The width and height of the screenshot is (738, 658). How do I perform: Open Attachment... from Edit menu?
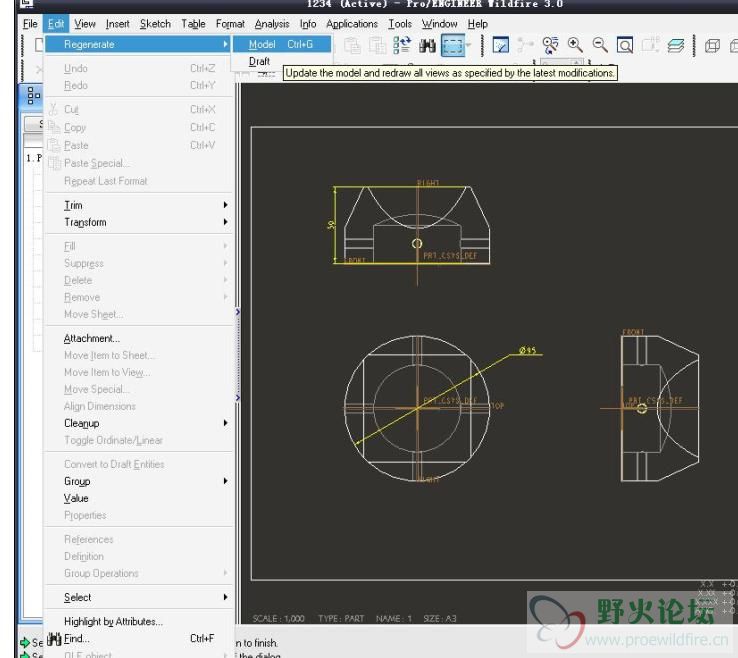click(139, 338)
